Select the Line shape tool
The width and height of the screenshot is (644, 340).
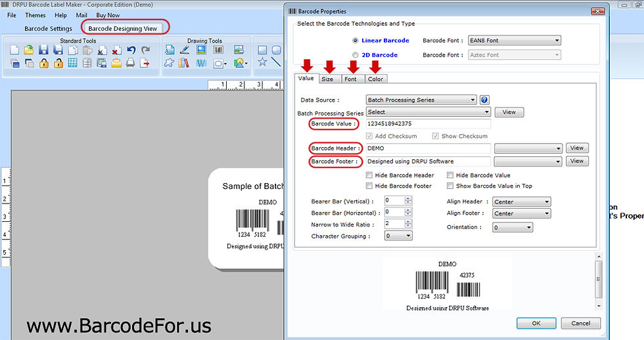pyautogui.click(x=276, y=62)
